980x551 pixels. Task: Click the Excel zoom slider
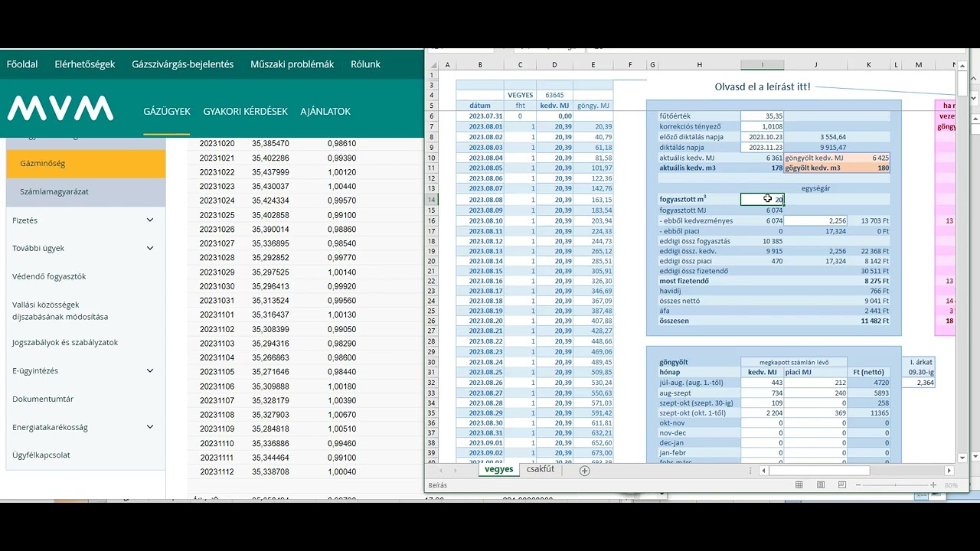tap(896, 485)
